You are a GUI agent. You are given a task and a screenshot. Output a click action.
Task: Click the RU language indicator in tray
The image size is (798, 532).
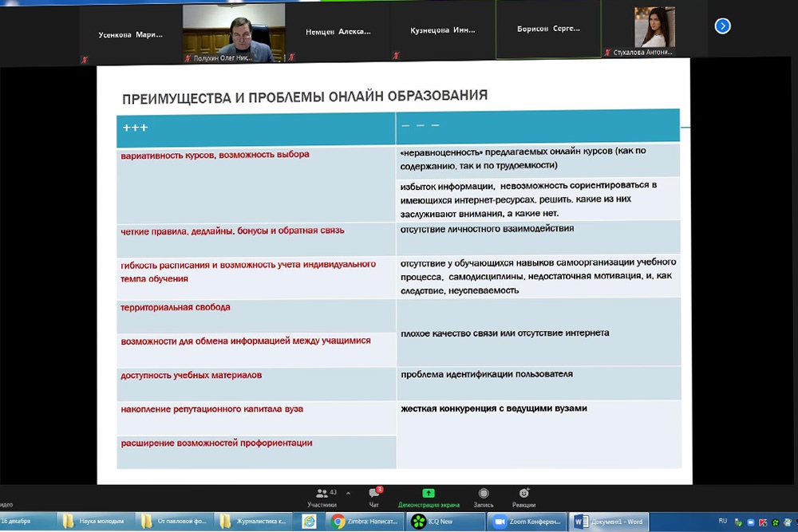pos(722,521)
